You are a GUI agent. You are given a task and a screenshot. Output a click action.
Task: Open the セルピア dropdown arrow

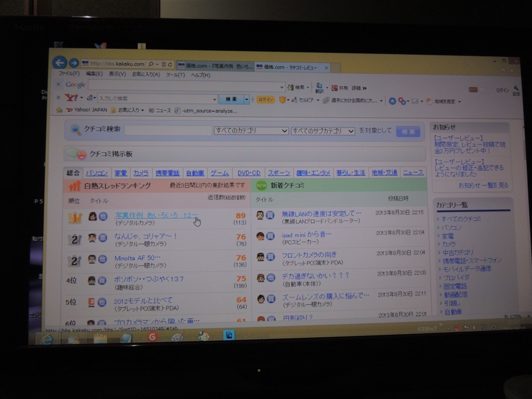click(x=318, y=100)
